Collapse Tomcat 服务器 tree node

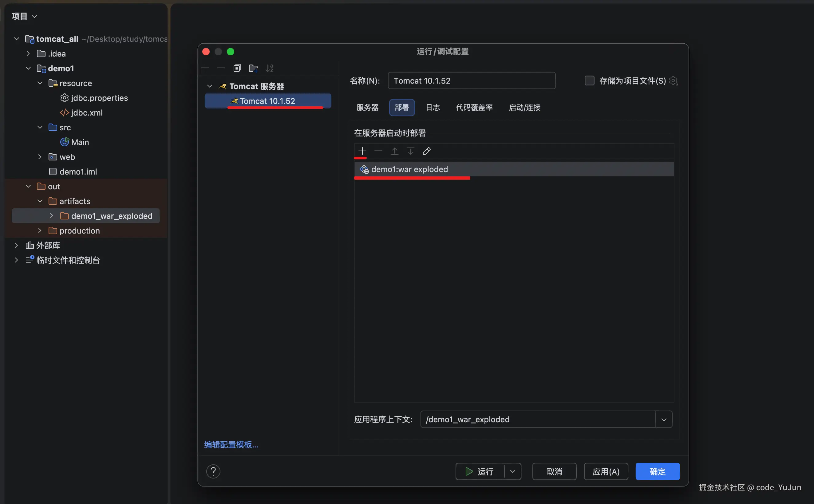pyautogui.click(x=210, y=86)
